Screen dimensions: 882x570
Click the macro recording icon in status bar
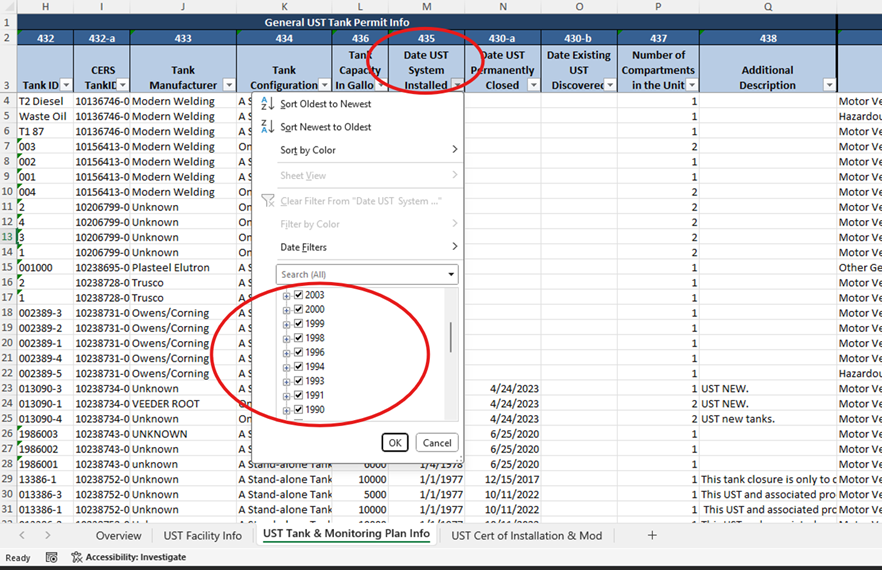point(52,557)
